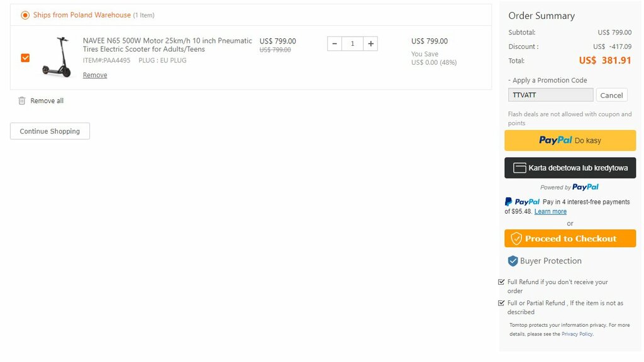The image size is (644, 362).
Task: Open Learn more about Pay in 4
Action: coord(550,211)
